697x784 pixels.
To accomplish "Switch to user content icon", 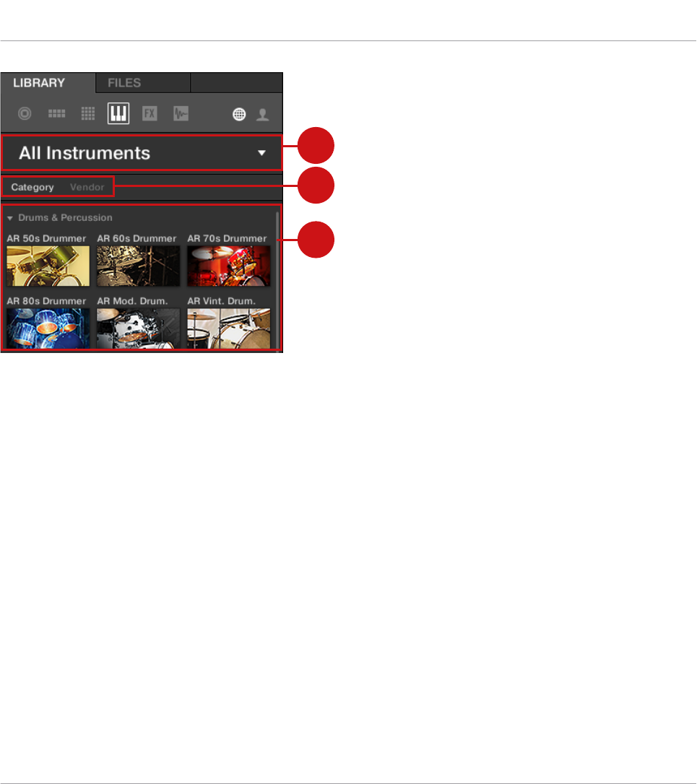I will click(x=263, y=114).
